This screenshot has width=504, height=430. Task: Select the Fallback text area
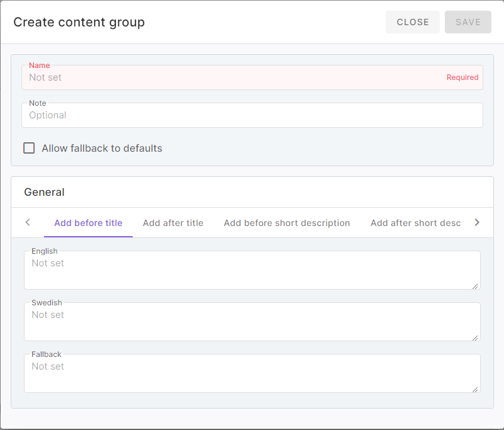coord(252,374)
